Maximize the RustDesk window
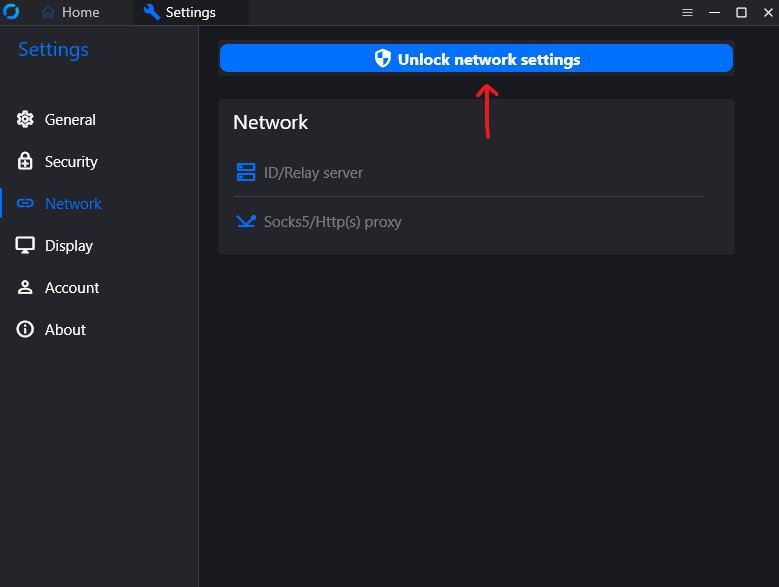This screenshot has width=779, height=587. (741, 13)
